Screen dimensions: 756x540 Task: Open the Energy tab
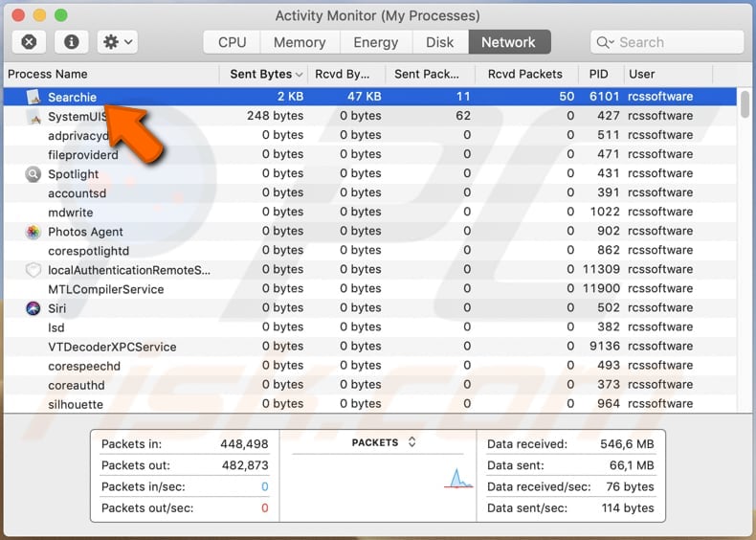[x=375, y=42]
